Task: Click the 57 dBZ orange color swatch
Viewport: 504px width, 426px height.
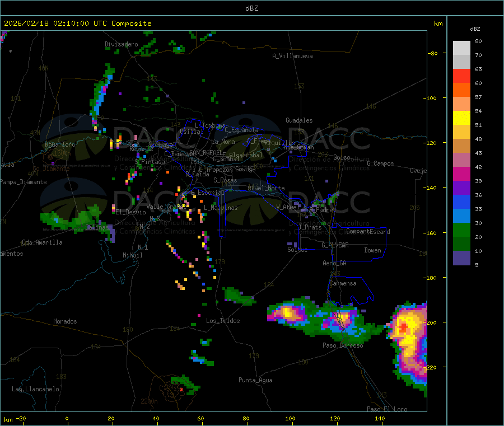Action: (x=461, y=90)
